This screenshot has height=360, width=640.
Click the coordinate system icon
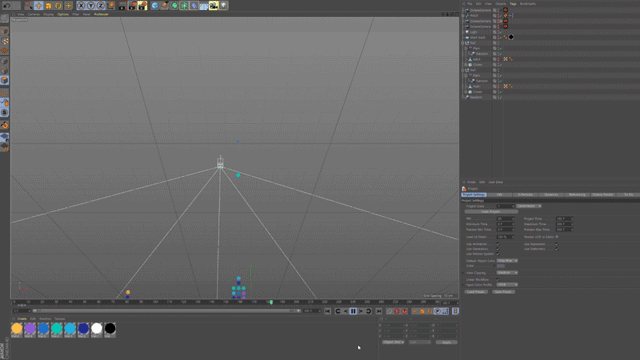pos(111,6)
